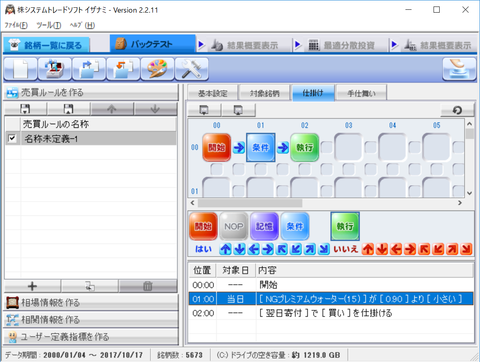Click the blue left arrow for はい

tap(254, 249)
